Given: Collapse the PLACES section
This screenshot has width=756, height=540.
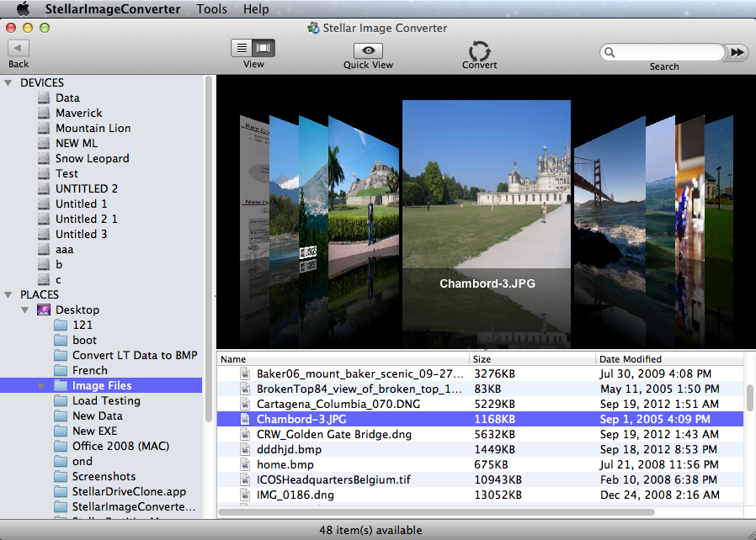Looking at the screenshot, I should [8, 294].
